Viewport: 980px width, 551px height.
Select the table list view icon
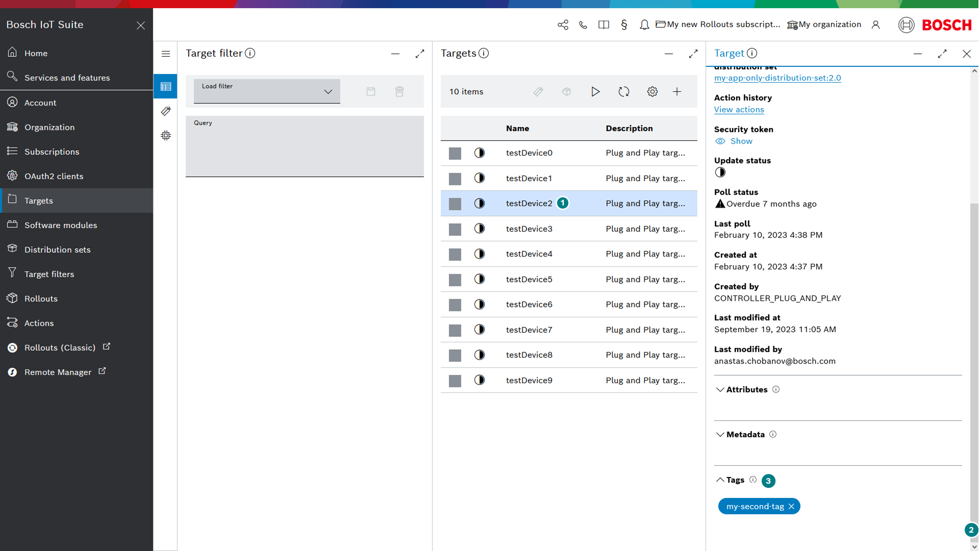(x=166, y=87)
